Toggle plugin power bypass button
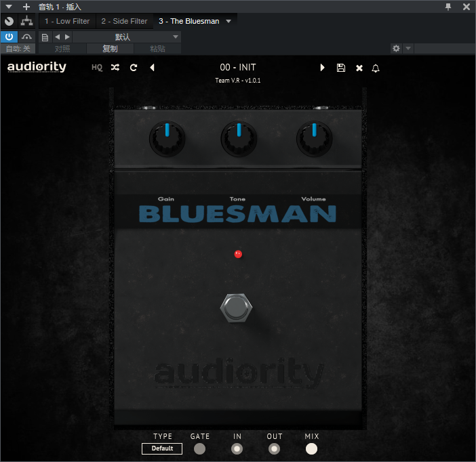 pos(9,37)
